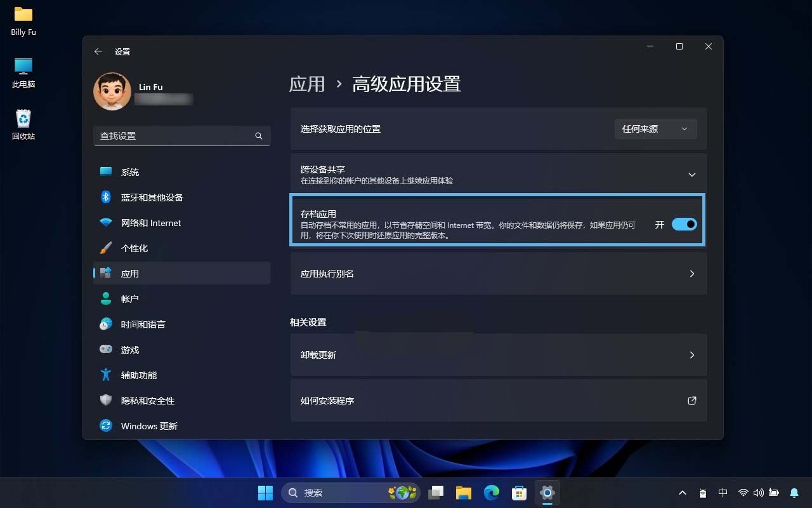Image resolution: width=812 pixels, height=508 pixels.
Task: Open the 任何来源 dropdown
Action: (x=656, y=129)
